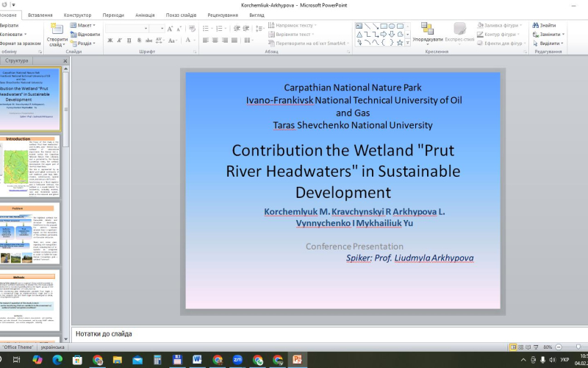Open the font name combo box
Screen dimensions: 588x368
pos(126,29)
